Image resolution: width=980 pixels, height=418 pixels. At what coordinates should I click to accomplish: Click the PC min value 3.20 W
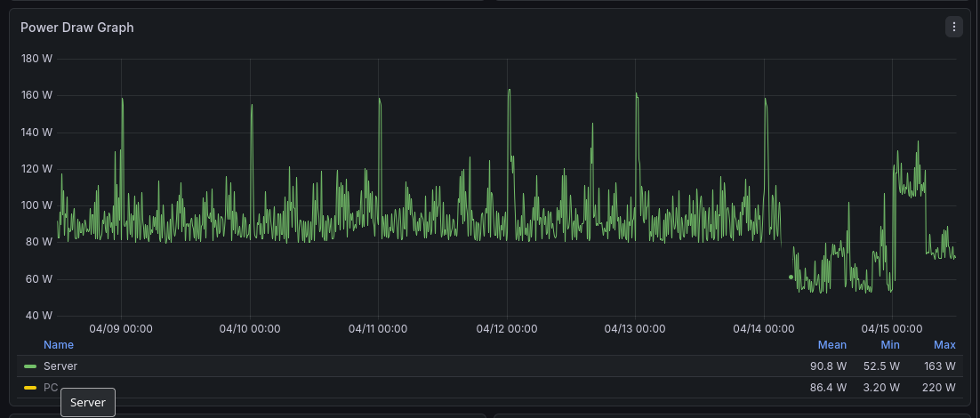point(881,388)
